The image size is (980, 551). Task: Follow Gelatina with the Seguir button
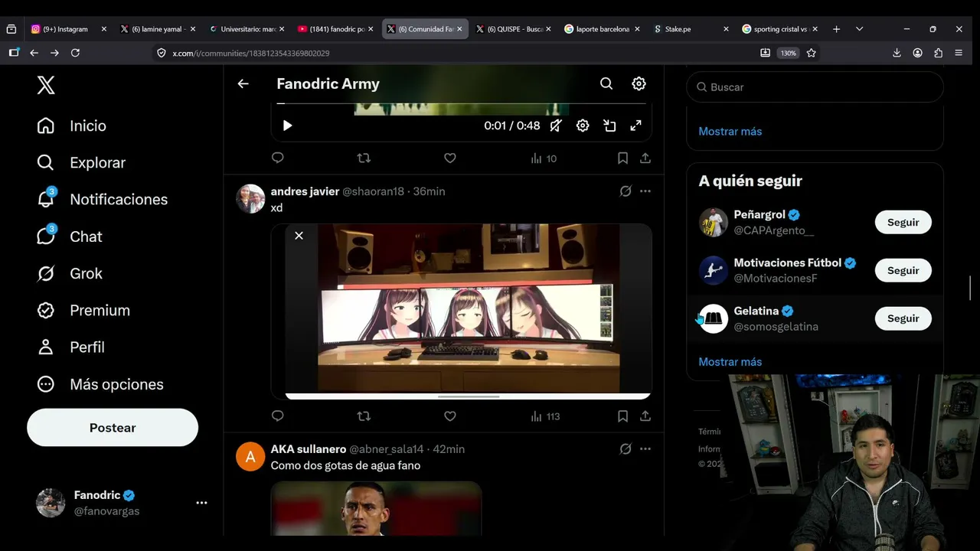click(x=903, y=319)
